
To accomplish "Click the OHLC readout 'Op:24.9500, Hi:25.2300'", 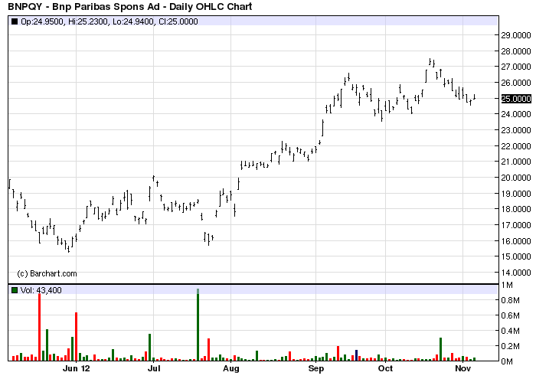I will (x=64, y=21).
